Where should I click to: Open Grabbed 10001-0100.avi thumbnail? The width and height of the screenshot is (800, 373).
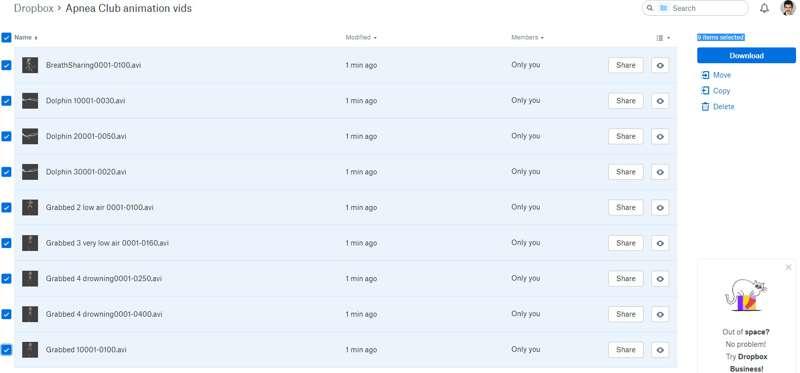point(30,350)
